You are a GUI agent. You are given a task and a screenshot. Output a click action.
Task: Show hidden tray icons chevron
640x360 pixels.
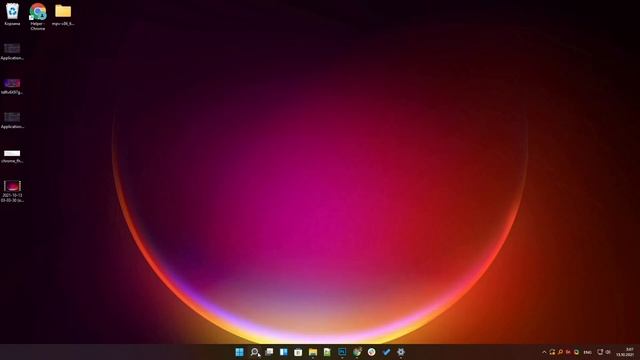coord(544,352)
